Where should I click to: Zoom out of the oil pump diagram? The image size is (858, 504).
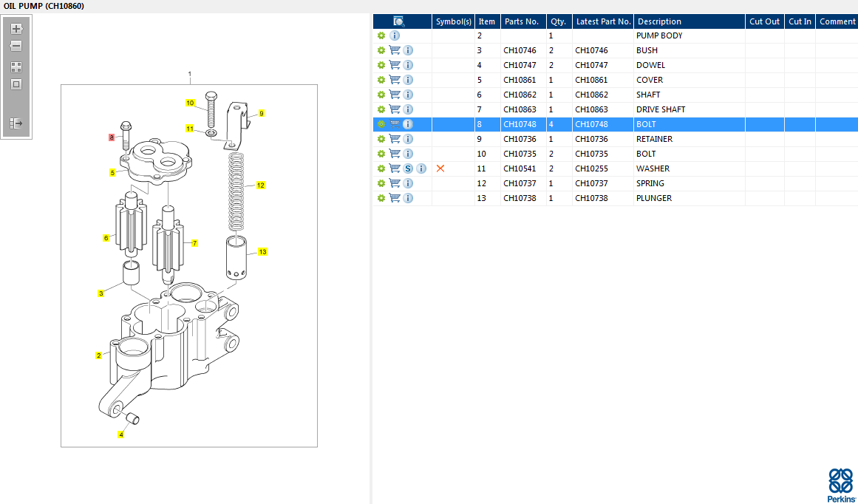pos(16,46)
